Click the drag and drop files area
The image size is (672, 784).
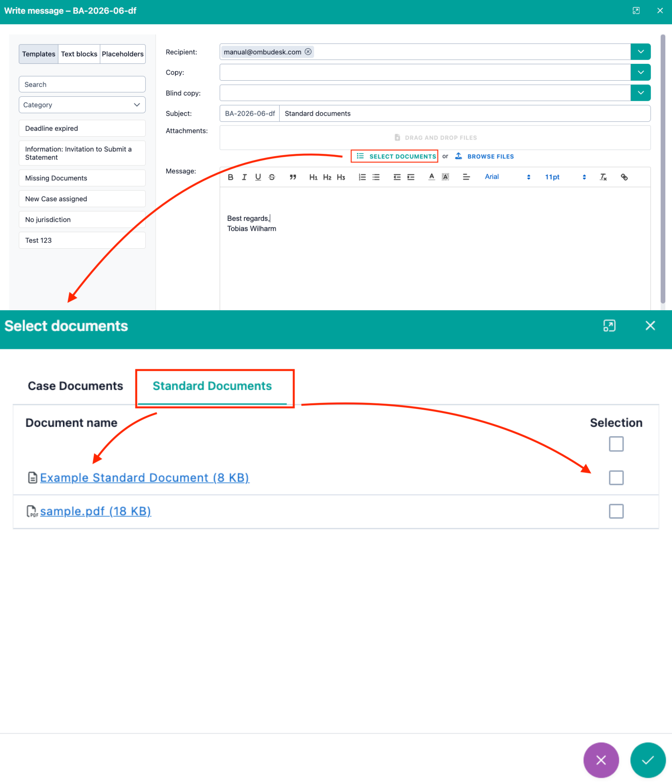435,138
